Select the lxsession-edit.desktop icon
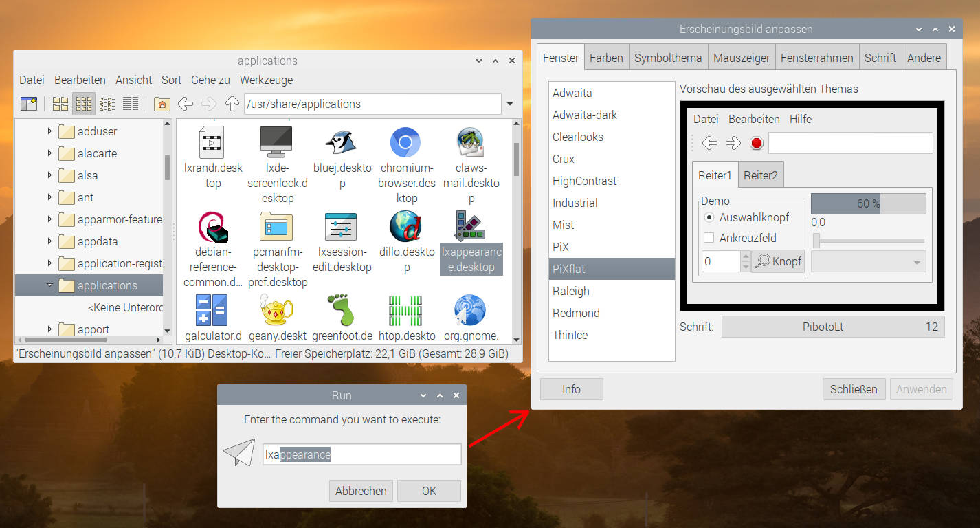Image resolution: width=980 pixels, height=528 pixels. point(341,227)
